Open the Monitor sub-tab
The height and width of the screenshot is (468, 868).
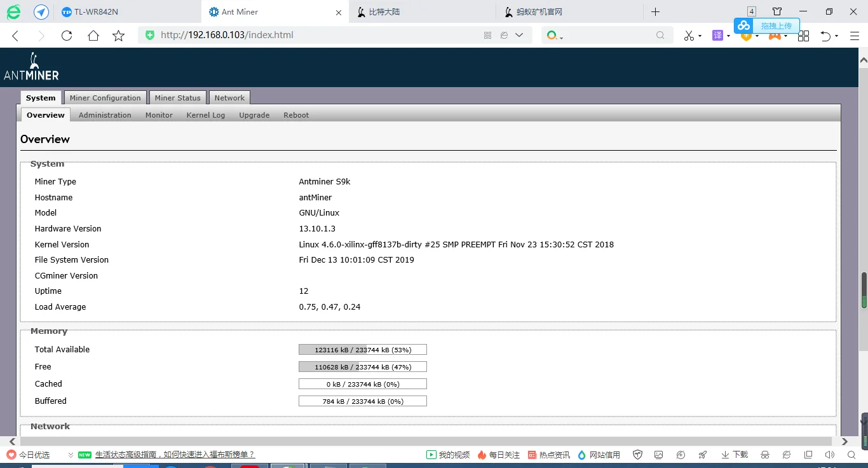pos(159,115)
